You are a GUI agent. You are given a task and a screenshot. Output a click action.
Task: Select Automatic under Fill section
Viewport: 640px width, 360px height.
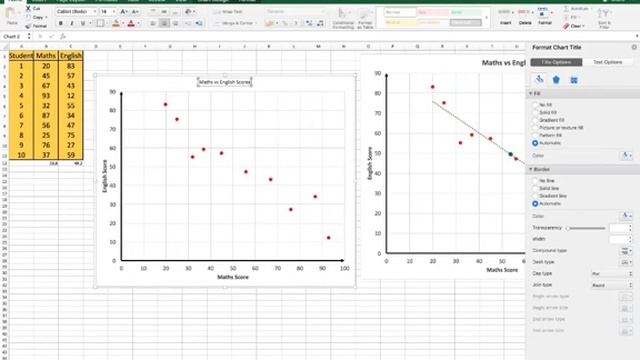coord(535,143)
